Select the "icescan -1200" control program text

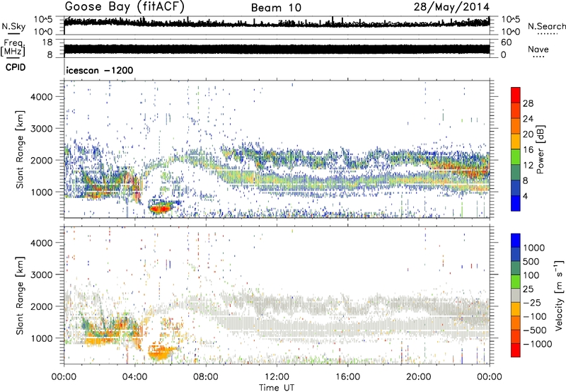click(x=100, y=70)
